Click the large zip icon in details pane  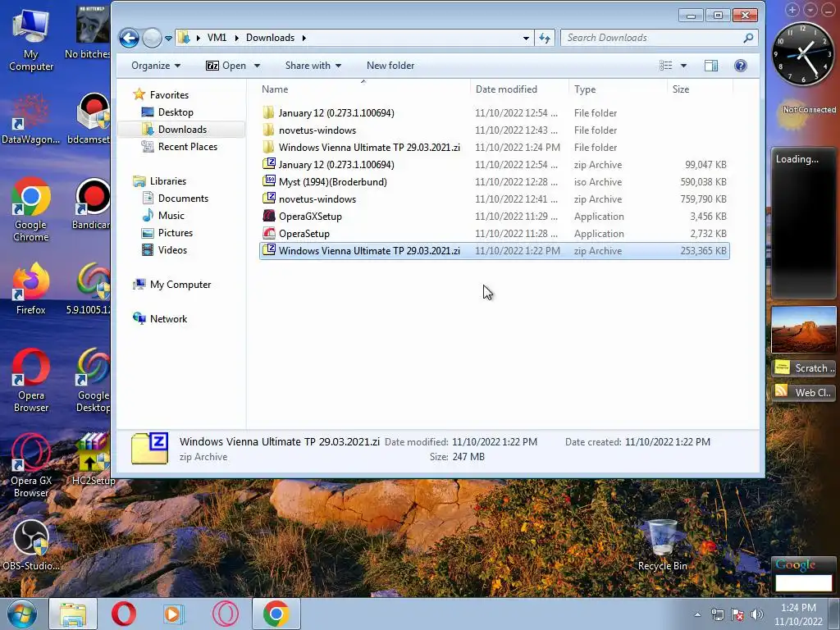click(x=150, y=449)
